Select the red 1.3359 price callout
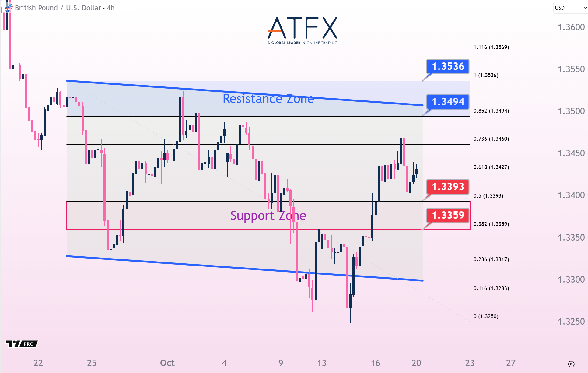Viewport: 588px width, 373px height. (x=448, y=215)
